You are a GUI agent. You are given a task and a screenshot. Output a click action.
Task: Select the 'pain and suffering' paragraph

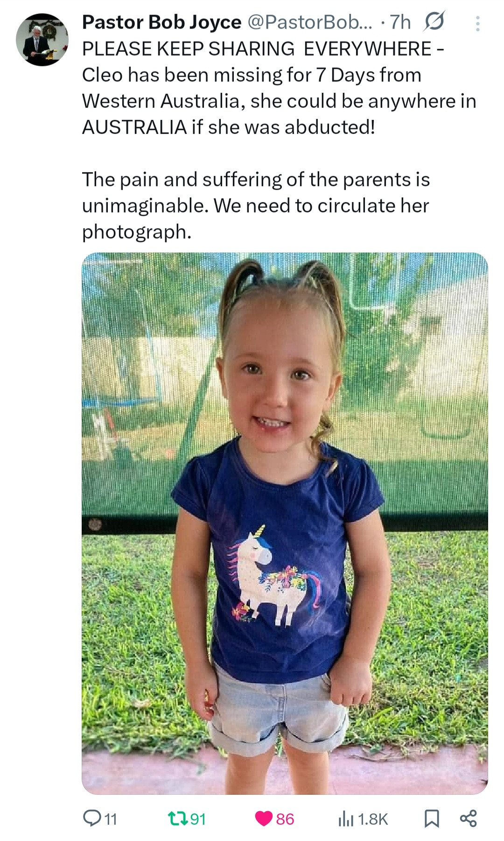[256, 205]
